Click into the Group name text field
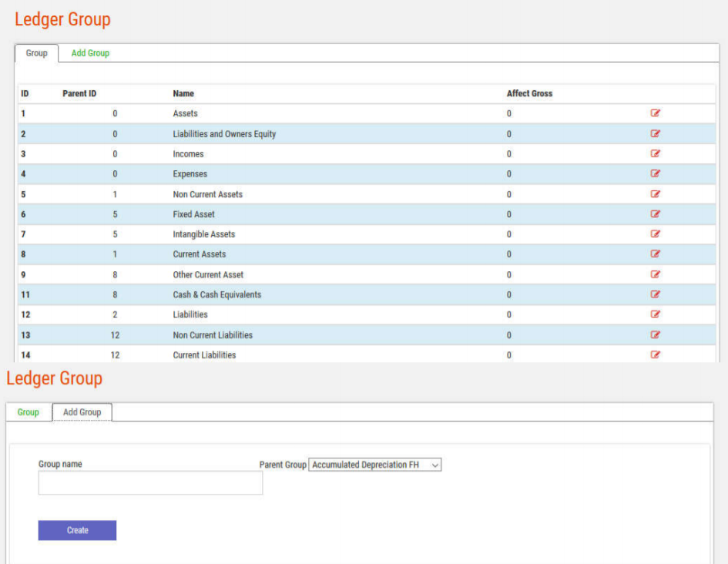Viewport: 728px width, 564px height. 150,483
